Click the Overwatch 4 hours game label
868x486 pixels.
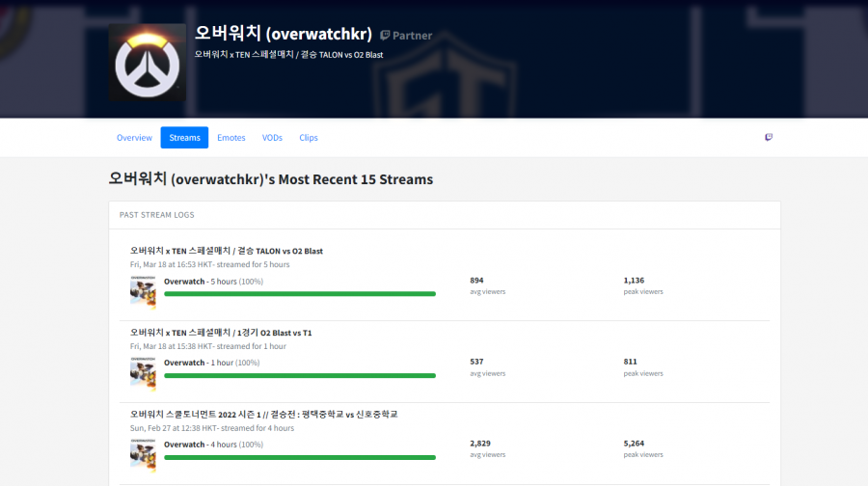tap(213, 445)
